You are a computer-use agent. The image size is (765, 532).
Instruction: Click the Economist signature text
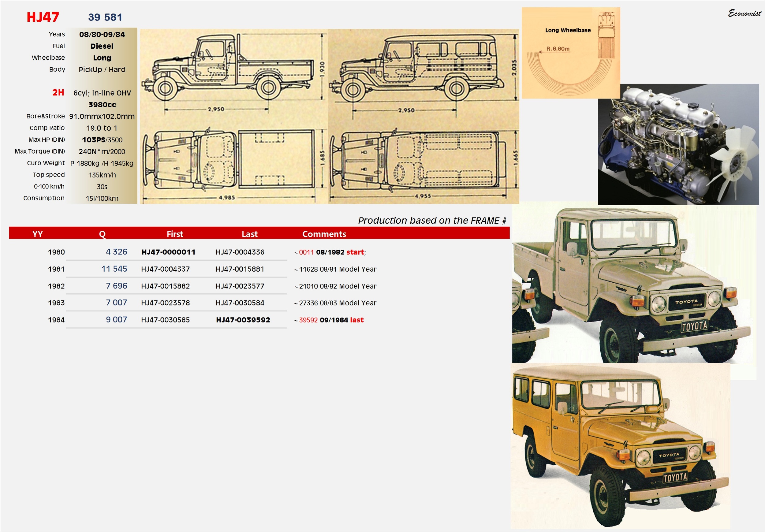pyautogui.click(x=744, y=13)
